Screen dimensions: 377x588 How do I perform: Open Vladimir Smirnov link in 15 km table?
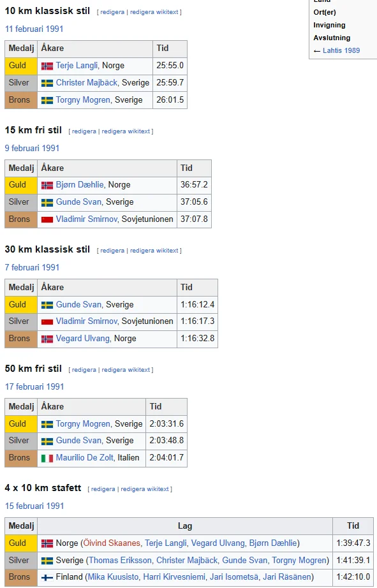tap(86, 219)
